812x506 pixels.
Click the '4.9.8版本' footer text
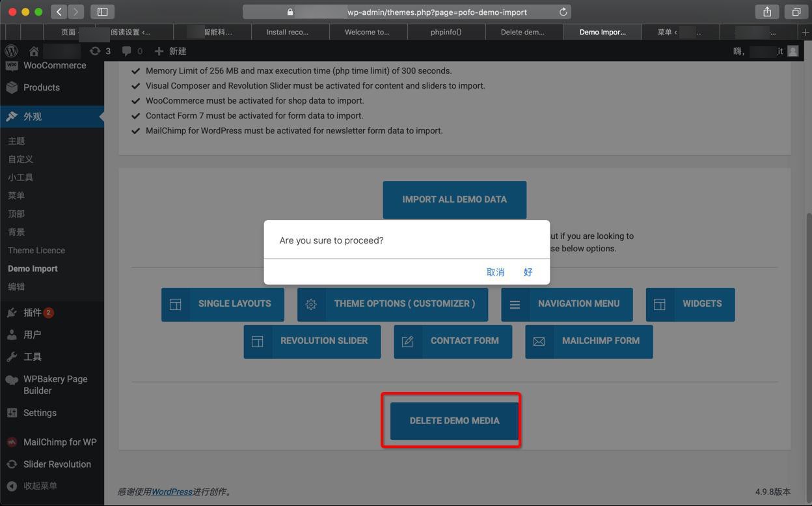click(773, 492)
